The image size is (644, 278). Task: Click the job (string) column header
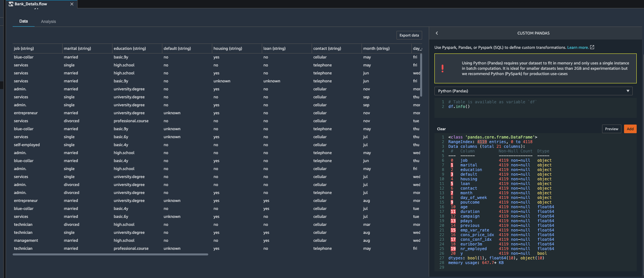click(24, 48)
